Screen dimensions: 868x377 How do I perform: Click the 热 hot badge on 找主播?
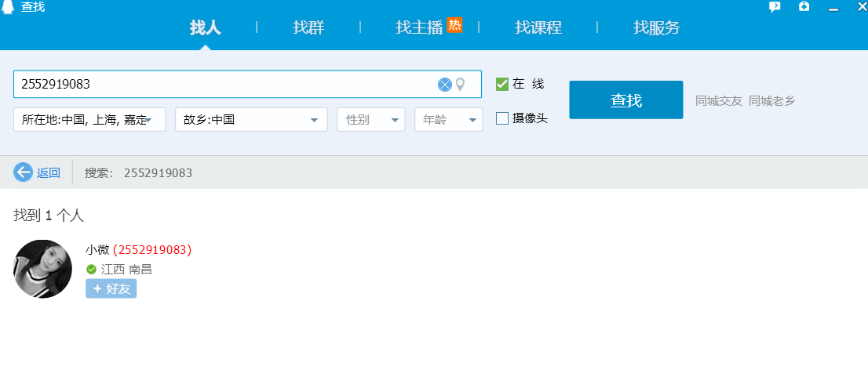454,25
